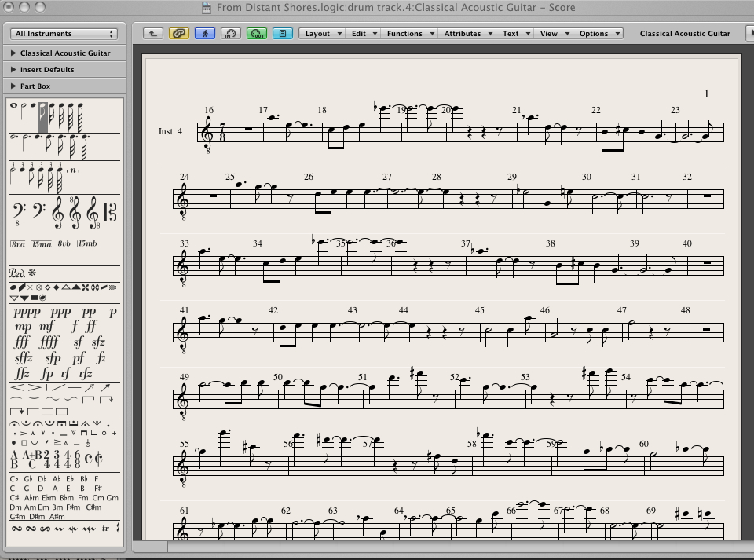Insert the 15mb octave symbol

[x=86, y=243]
